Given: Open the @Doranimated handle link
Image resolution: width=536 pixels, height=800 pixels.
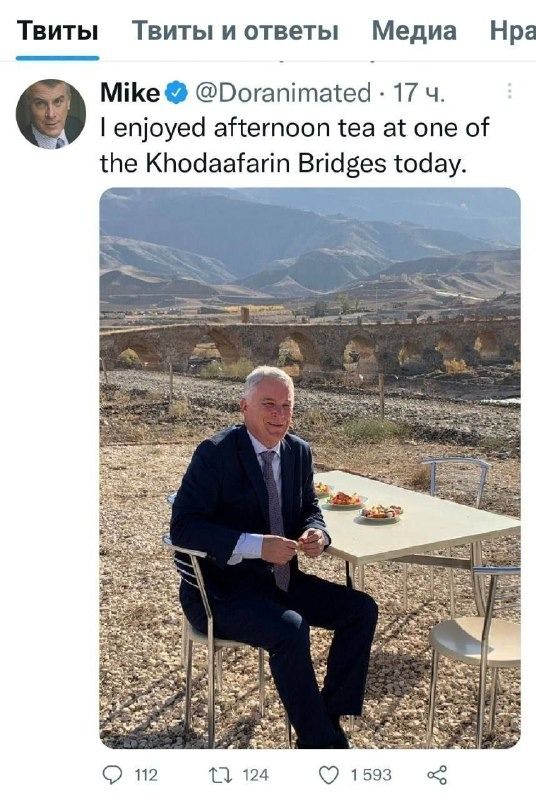Looking at the screenshot, I should pos(283,93).
